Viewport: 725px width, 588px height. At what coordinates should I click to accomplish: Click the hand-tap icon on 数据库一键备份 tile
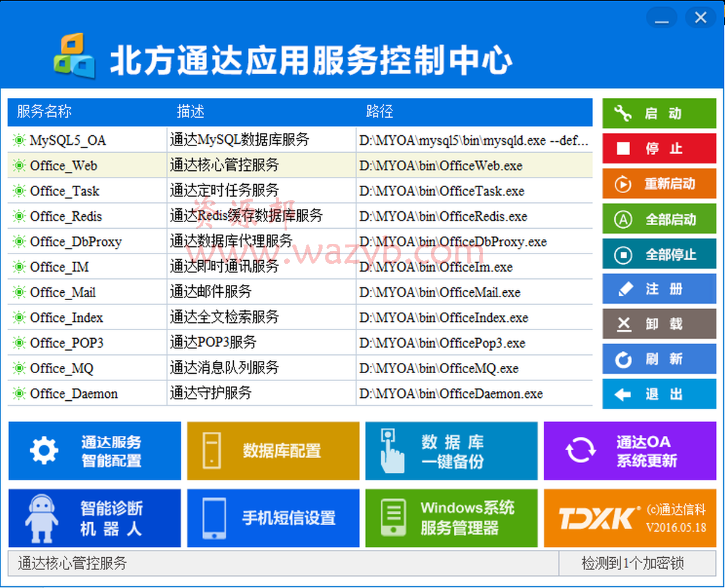click(391, 450)
